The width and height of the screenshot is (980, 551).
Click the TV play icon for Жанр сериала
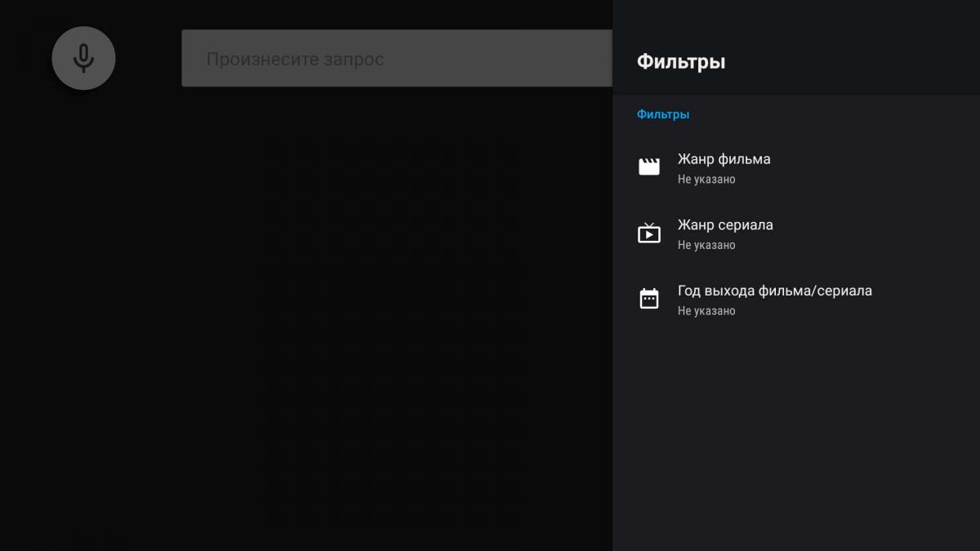click(649, 233)
